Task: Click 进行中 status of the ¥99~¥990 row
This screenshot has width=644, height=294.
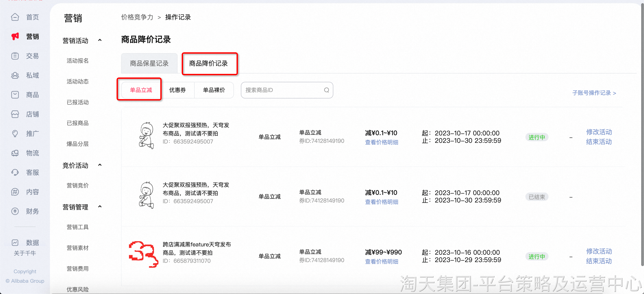Action: click(537, 257)
